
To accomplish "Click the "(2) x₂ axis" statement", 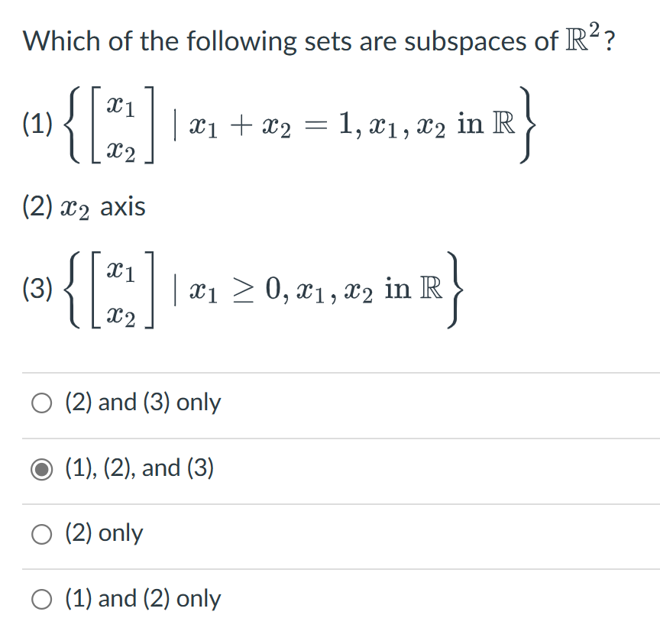I will click(x=84, y=205).
